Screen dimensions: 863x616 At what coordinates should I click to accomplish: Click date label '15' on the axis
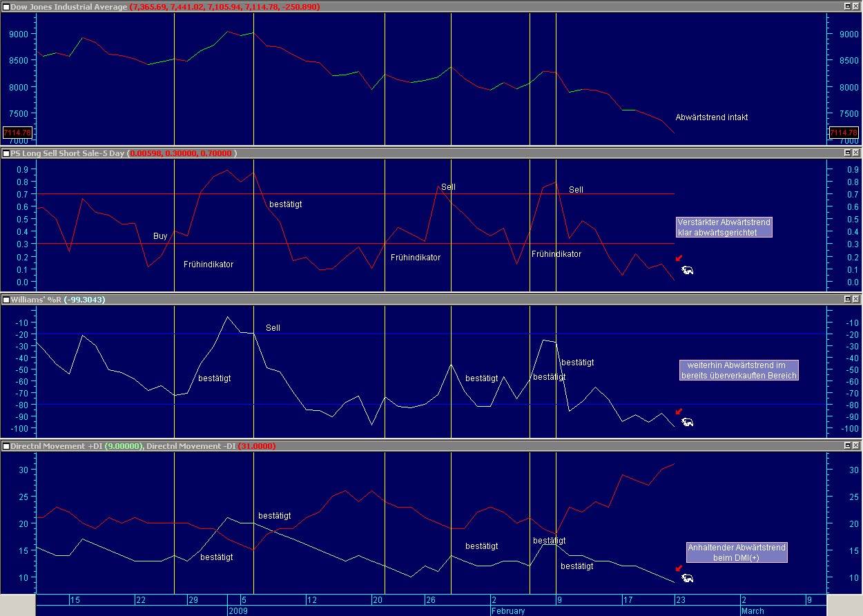coord(75,600)
